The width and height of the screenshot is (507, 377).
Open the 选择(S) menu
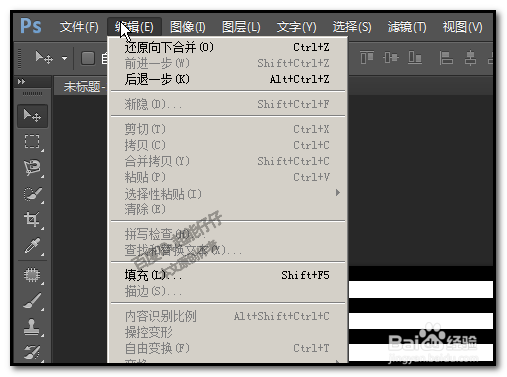click(x=352, y=27)
